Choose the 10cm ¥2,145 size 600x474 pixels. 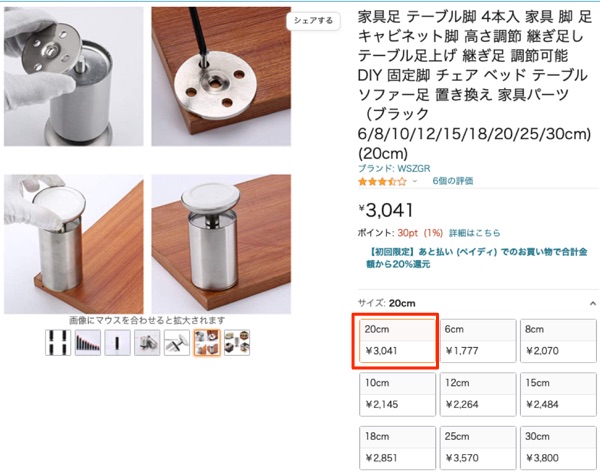[397, 394]
